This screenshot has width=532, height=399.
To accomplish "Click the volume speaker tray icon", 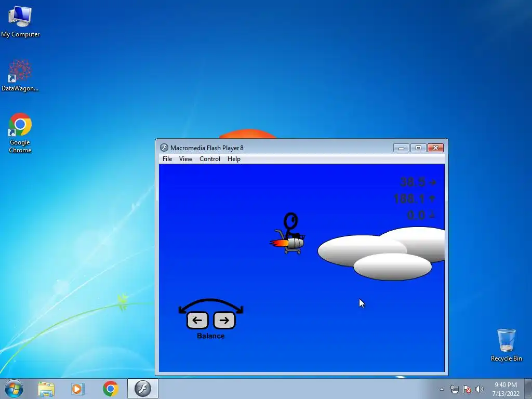I will 480,389.
